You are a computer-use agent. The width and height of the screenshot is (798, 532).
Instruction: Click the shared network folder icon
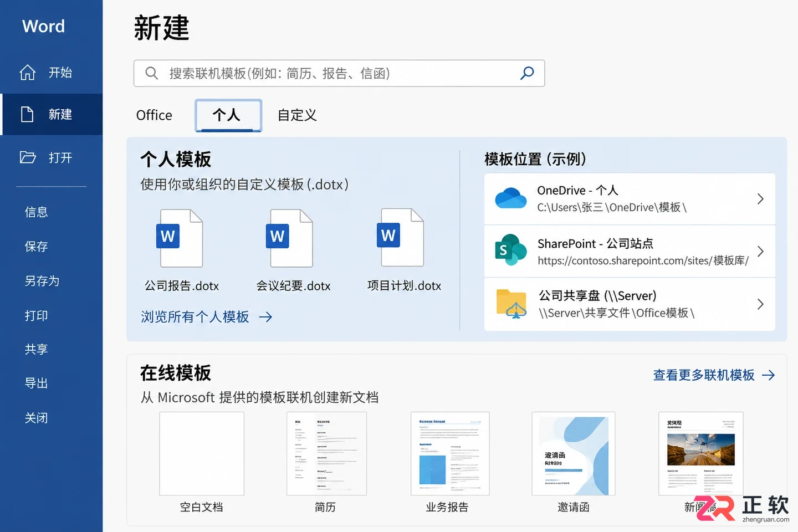511,304
